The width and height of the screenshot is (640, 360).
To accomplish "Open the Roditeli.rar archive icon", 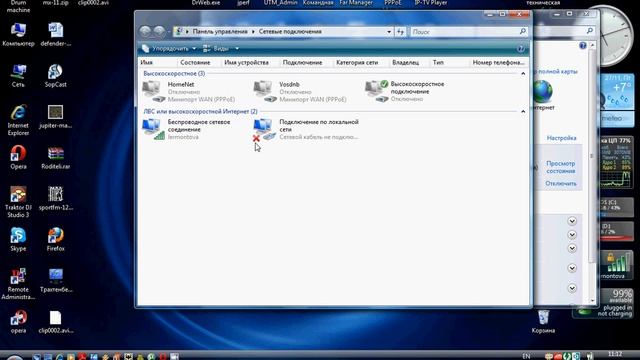I will [x=56, y=158].
